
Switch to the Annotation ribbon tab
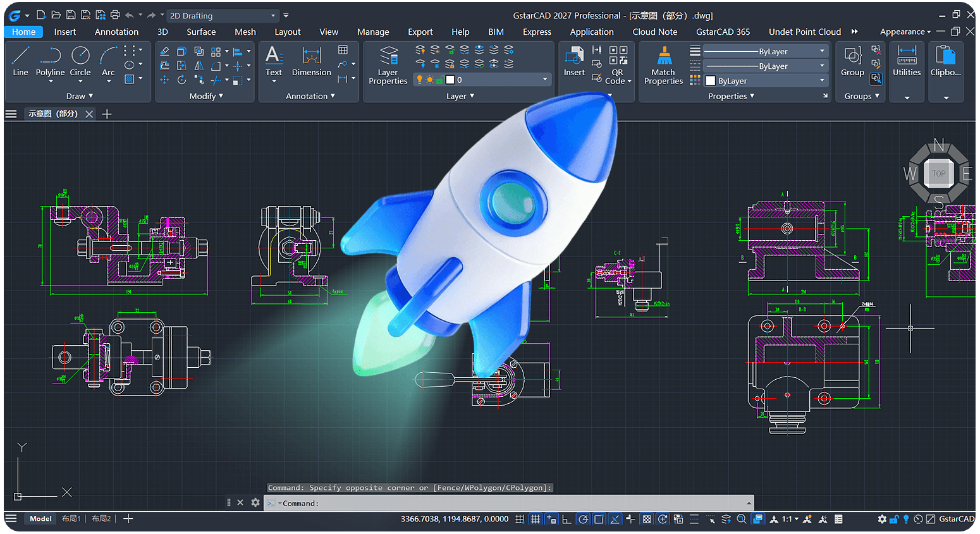point(116,32)
